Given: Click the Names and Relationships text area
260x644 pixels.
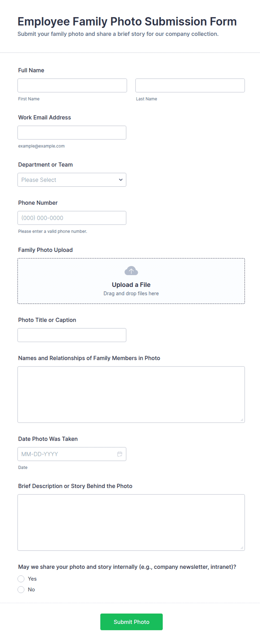Looking at the screenshot, I should (131, 394).
